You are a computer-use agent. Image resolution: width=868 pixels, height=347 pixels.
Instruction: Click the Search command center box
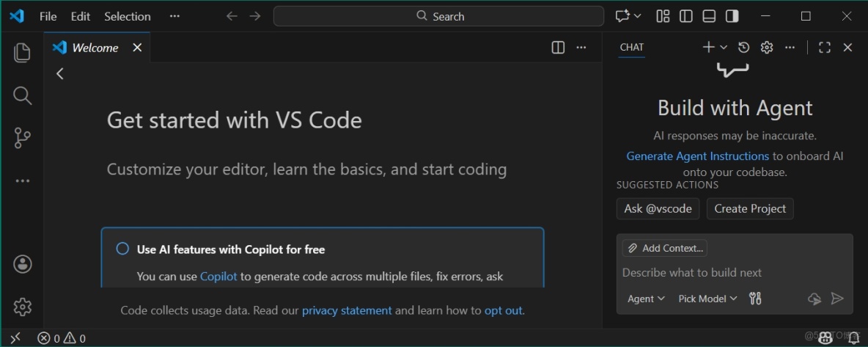tap(438, 16)
